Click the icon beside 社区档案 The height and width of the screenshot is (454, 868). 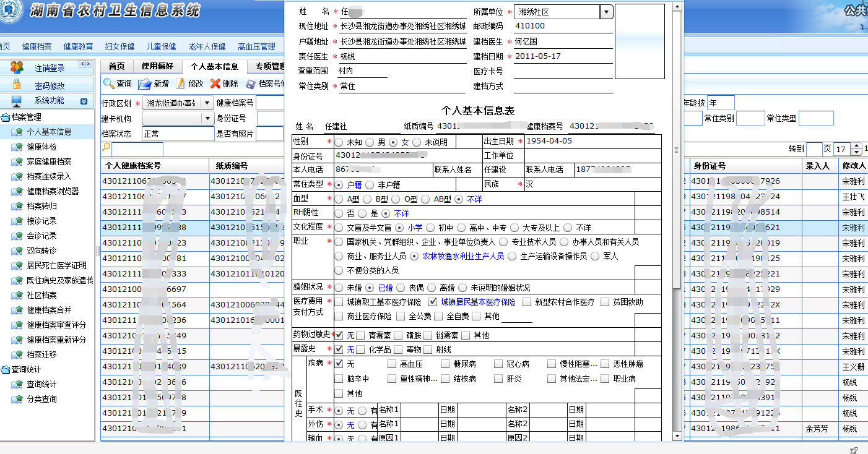tap(17, 295)
